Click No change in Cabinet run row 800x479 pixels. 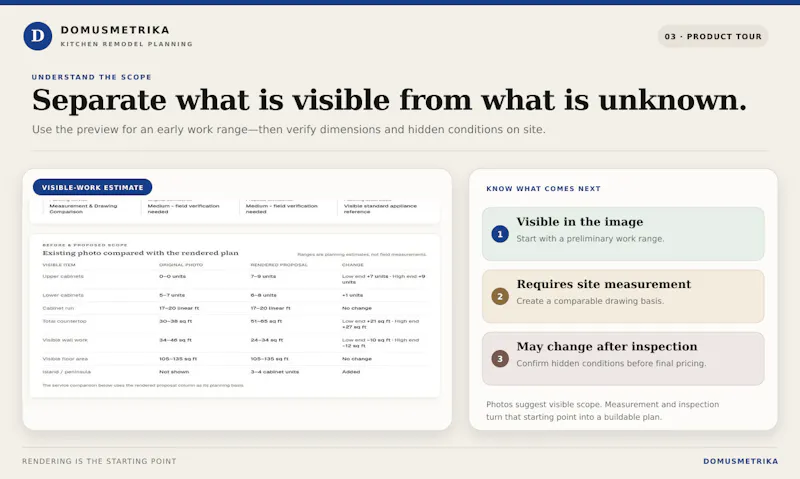[x=357, y=309]
